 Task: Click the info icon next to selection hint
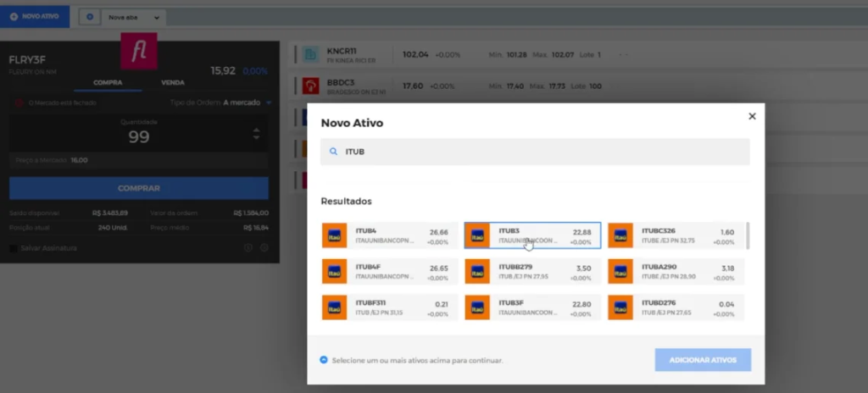pyautogui.click(x=324, y=360)
